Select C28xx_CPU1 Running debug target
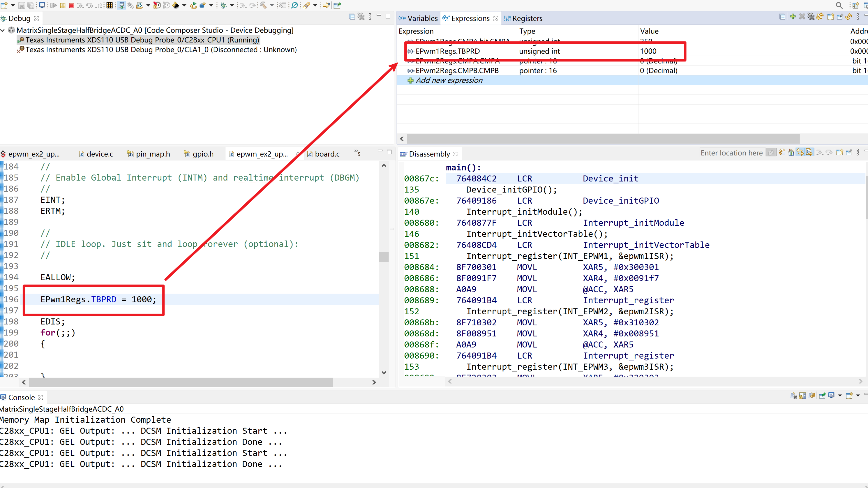 point(142,40)
